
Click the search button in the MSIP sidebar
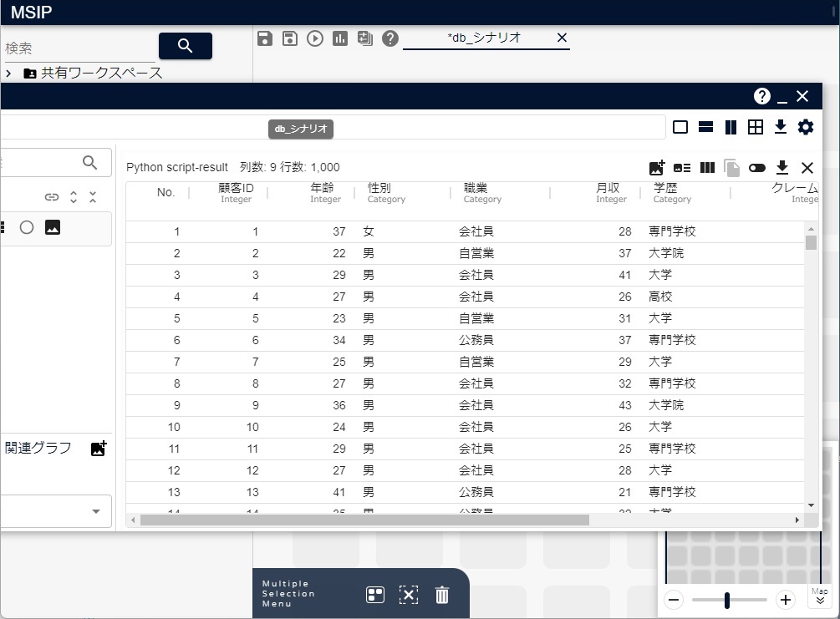(x=185, y=46)
